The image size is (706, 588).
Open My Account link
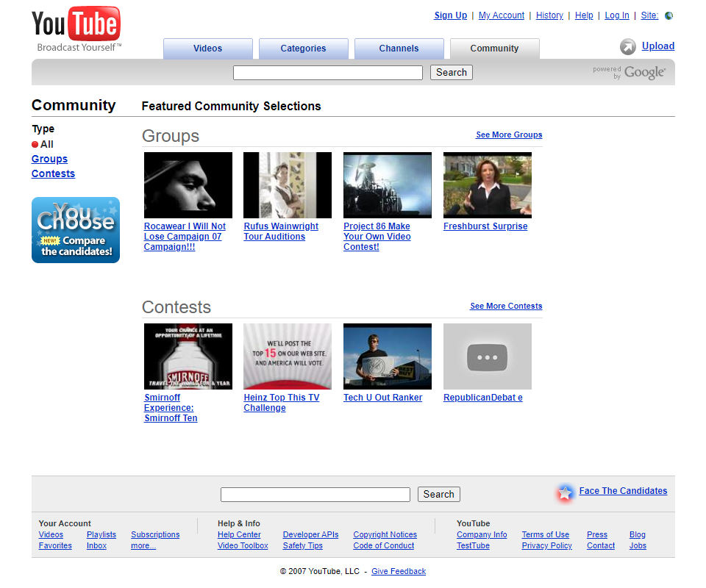point(501,15)
